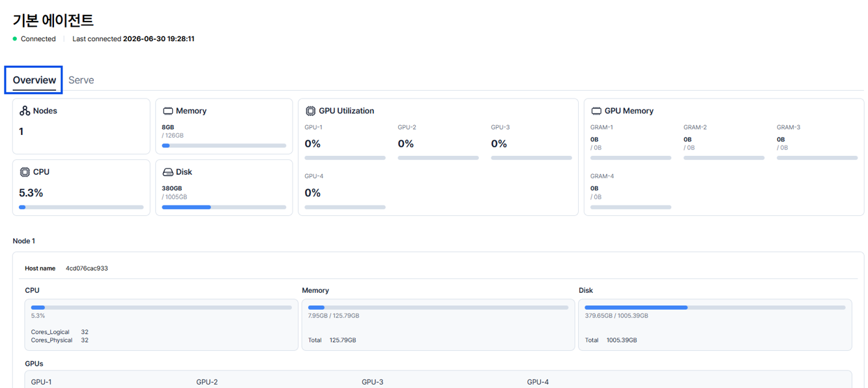868x388 pixels.
Task: Click the Node 1 Memory usage bar
Action: click(x=438, y=307)
